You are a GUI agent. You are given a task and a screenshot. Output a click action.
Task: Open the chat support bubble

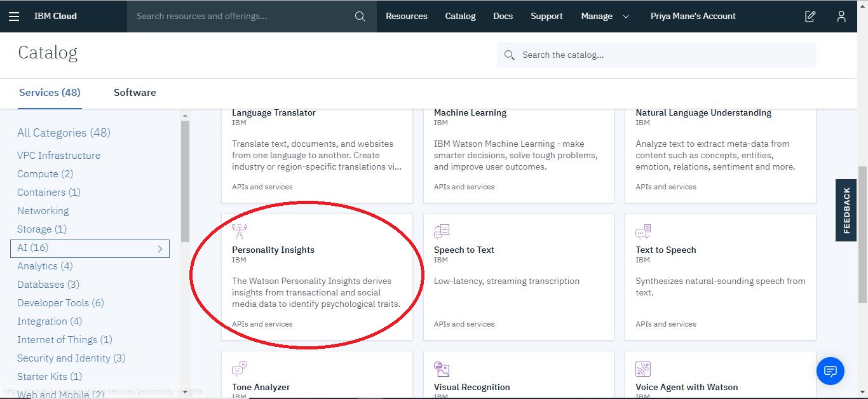coord(830,370)
